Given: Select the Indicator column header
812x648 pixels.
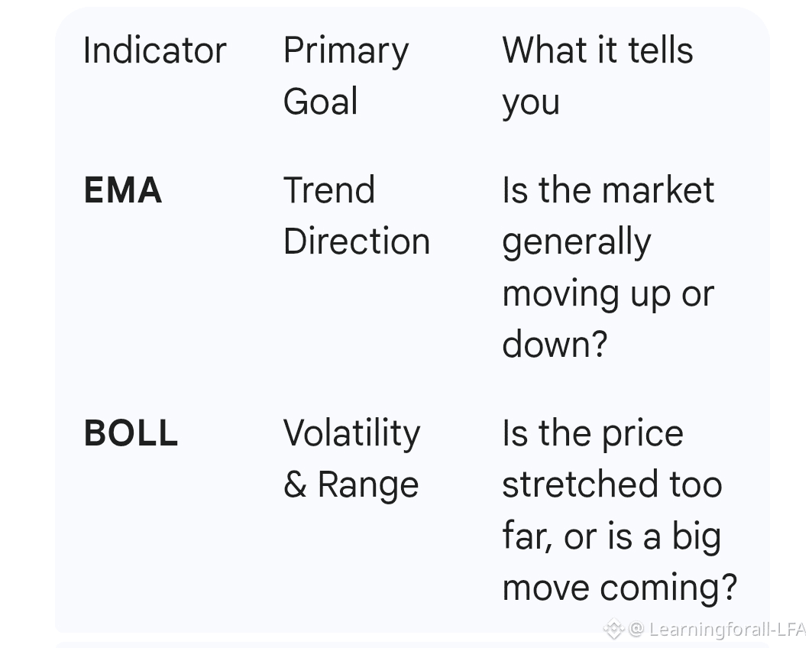Looking at the screenshot, I should pyautogui.click(x=155, y=51).
